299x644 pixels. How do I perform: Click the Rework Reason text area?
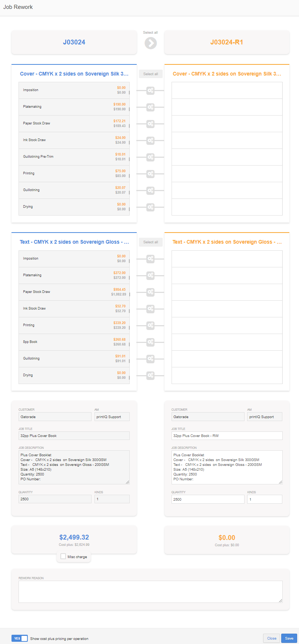click(150, 592)
